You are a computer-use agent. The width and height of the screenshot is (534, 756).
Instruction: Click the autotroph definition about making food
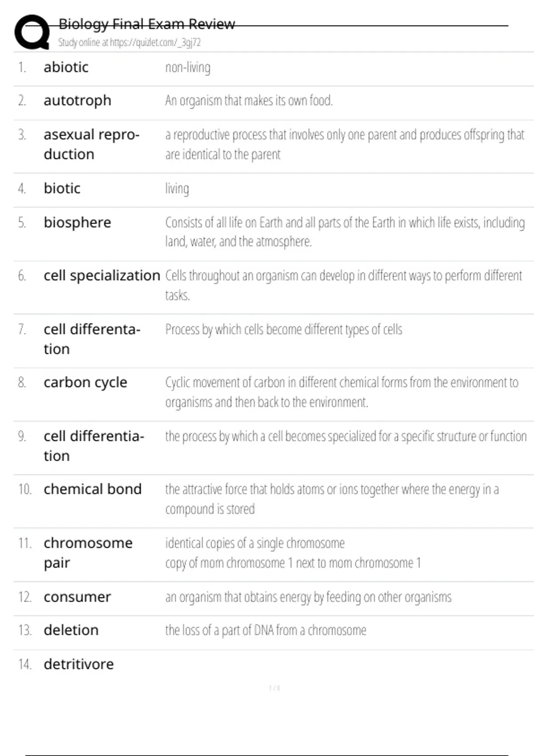click(x=249, y=101)
